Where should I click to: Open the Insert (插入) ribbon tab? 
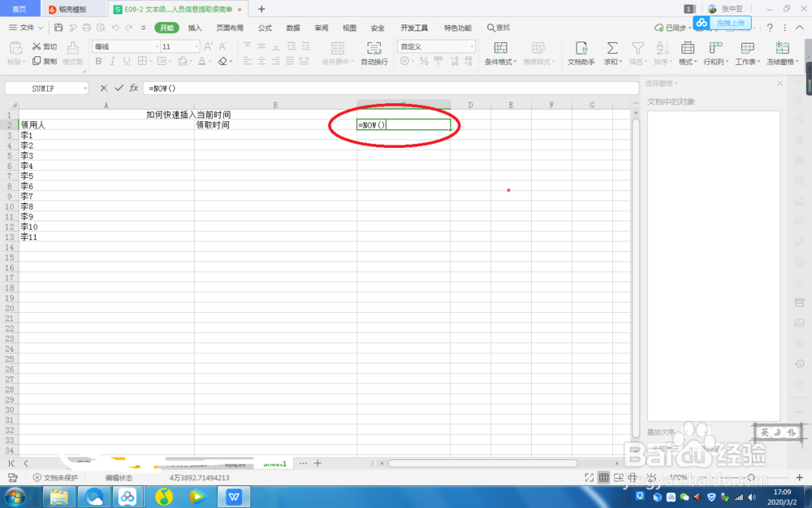click(195, 28)
